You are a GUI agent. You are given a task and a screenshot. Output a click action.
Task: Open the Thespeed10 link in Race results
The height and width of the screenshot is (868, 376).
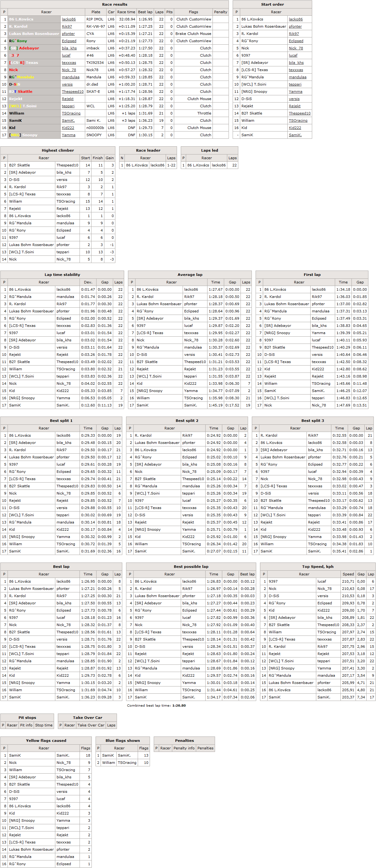(73, 92)
